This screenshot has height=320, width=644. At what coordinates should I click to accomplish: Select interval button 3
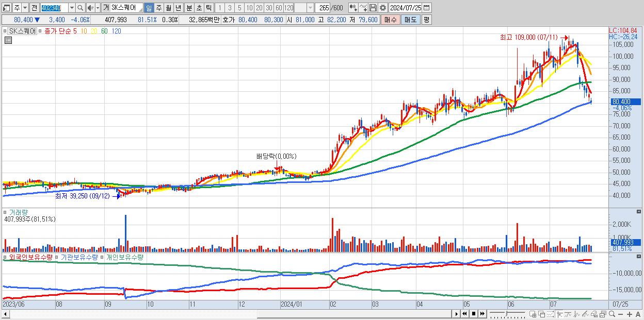point(230,8)
